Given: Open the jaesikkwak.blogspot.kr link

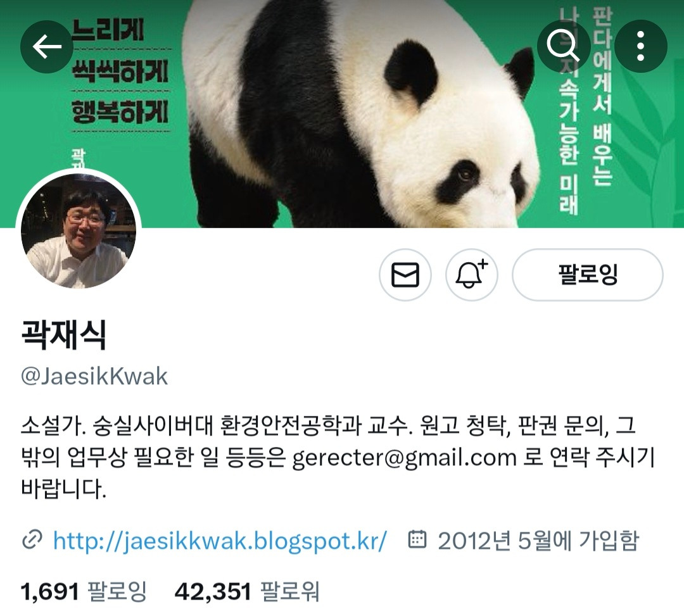Looking at the screenshot, I should coord(220,541).
